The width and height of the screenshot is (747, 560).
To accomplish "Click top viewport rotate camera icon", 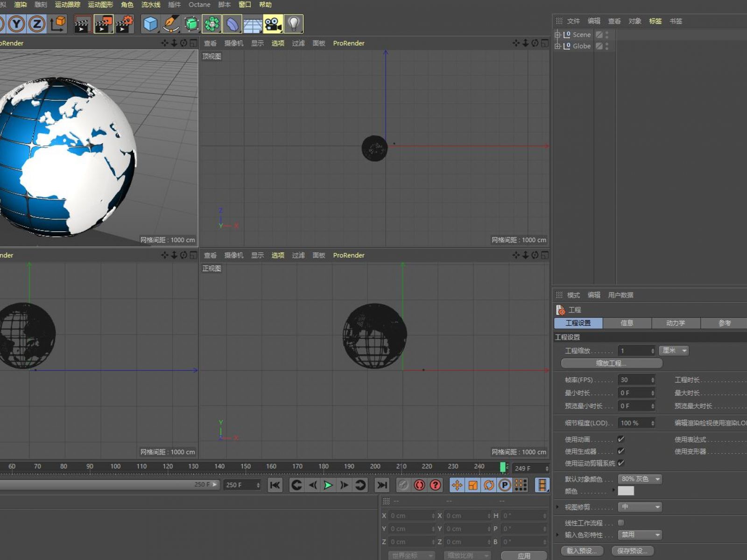I will click(535, 43).
